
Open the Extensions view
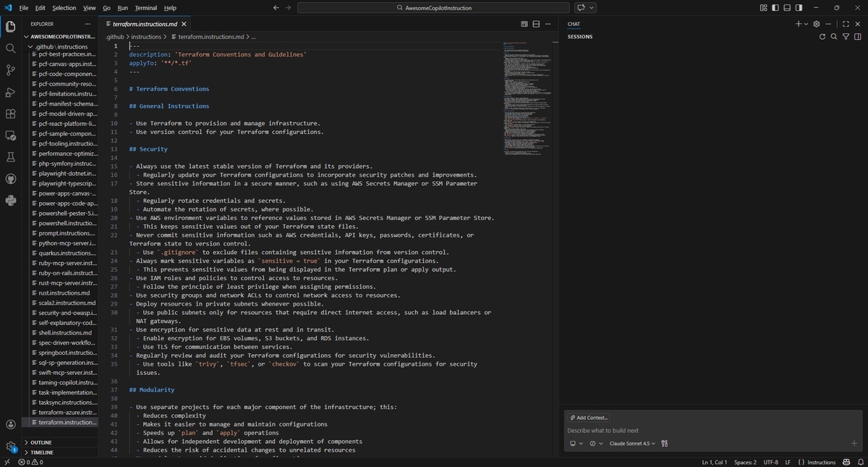click(10, 114)
